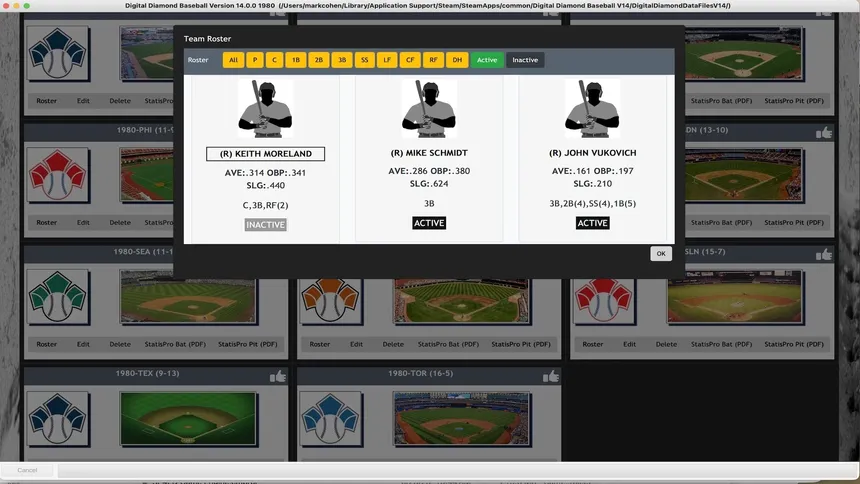Click the 1980-TOR light blue team logo
860x484 pixels.
(x=331, y=419)
